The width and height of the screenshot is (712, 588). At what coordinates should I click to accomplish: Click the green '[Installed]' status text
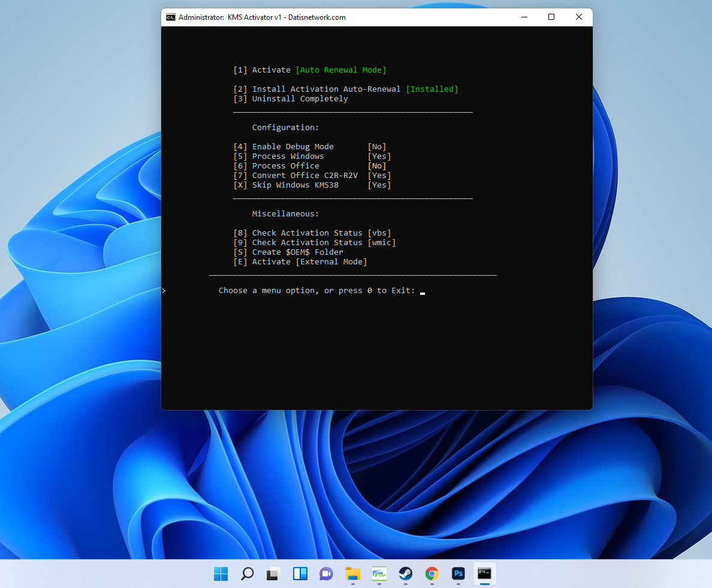tap(432, 89)
